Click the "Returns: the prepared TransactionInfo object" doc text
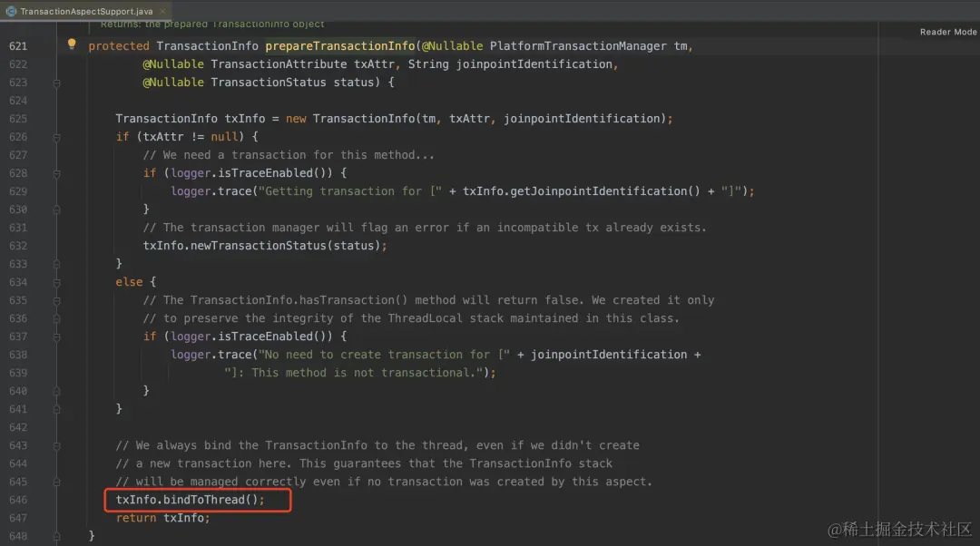Screen dimensions: 980x546 click(x=212, y=24)
